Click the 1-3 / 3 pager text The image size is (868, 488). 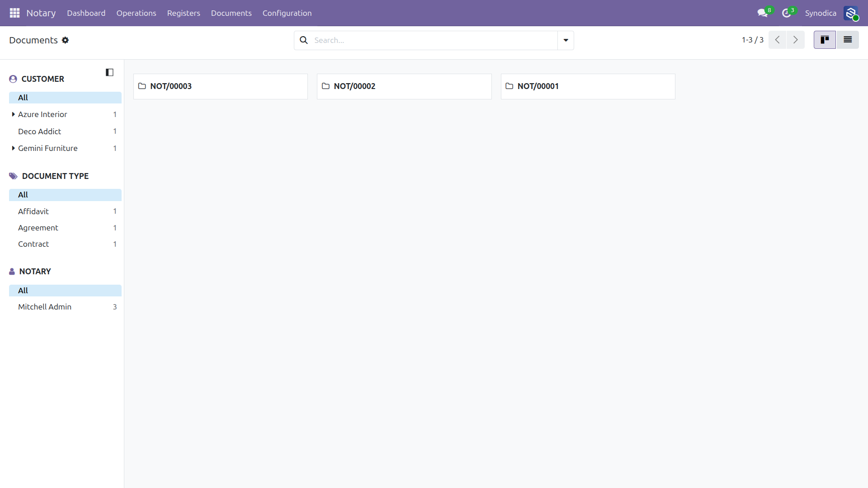click(752, 40)
